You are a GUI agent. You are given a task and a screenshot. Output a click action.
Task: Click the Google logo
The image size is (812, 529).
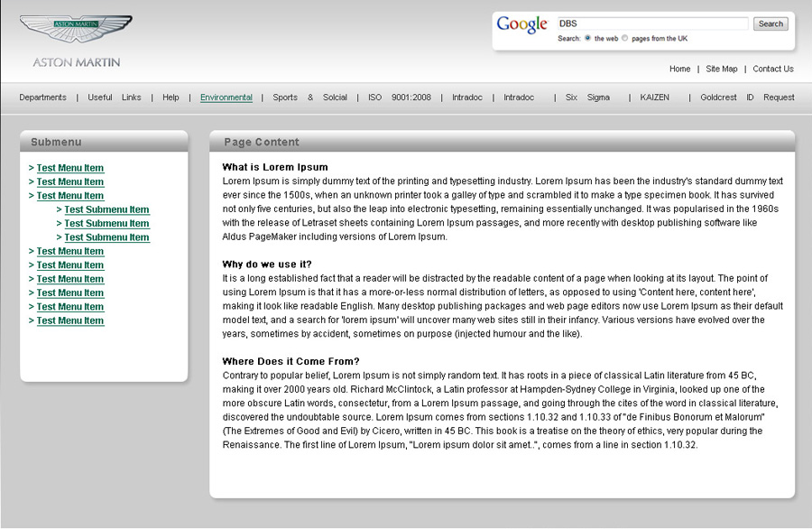[x=521, y=25]
